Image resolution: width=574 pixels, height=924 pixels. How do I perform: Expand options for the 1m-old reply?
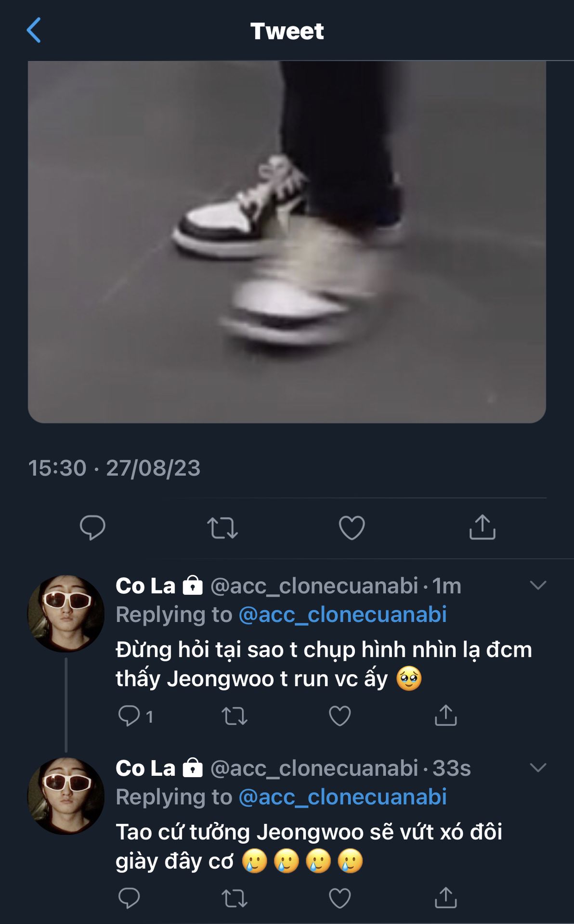pyautogui.click(x=537, y=585)
